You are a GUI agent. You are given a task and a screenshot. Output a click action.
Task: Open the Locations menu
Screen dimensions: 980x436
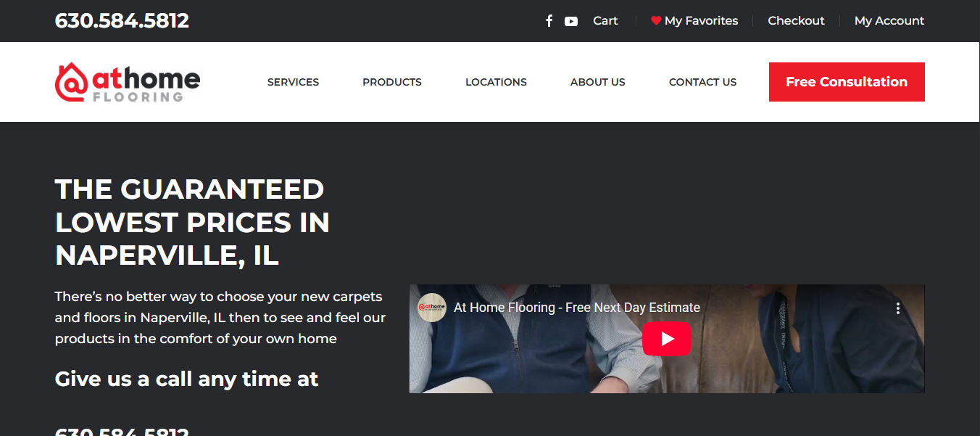click(496, 82)
